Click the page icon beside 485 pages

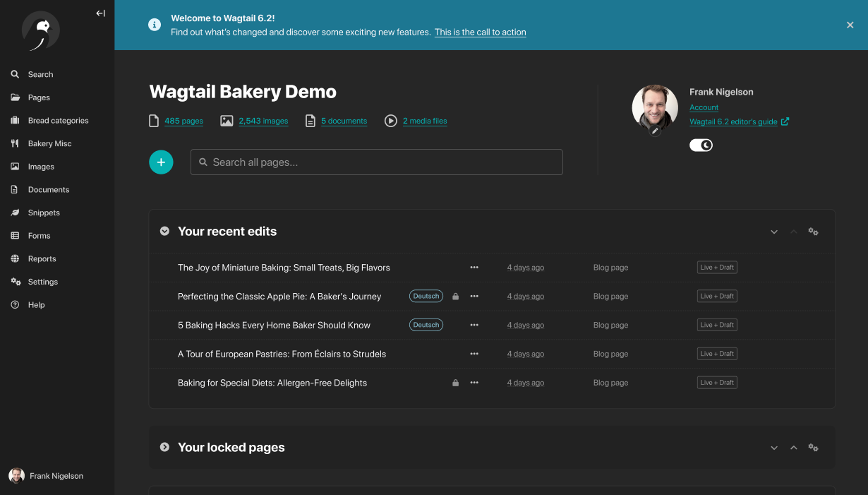(x=154, y=121)
